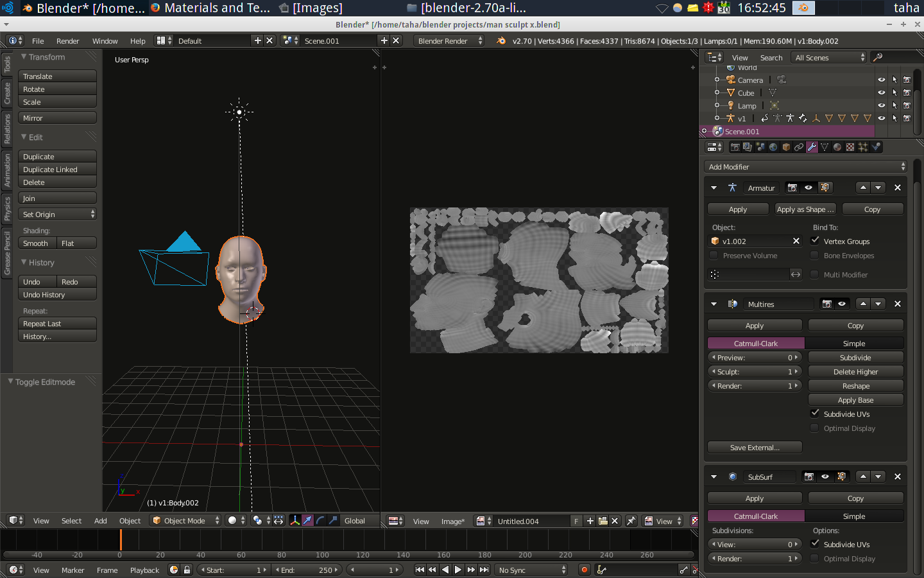This screenshot has width=924, height=578.
Task: Open the Add Modifier dropdown
Action: (x=806, y=166)
